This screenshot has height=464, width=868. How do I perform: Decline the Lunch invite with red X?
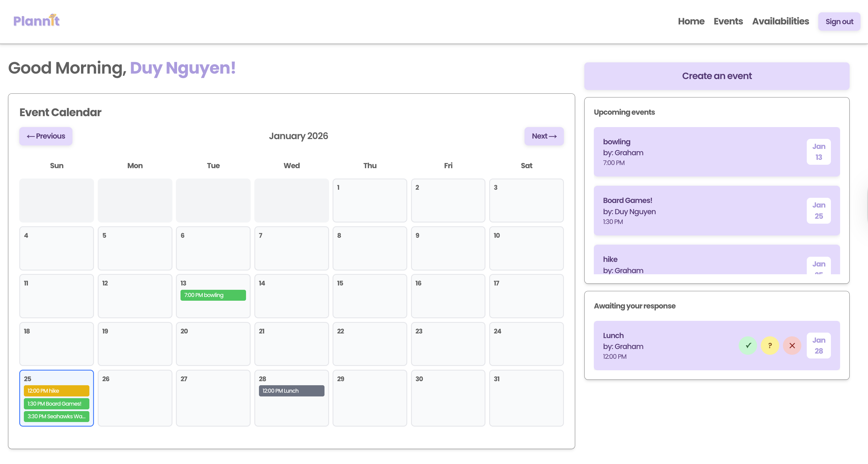coord(792,345)
